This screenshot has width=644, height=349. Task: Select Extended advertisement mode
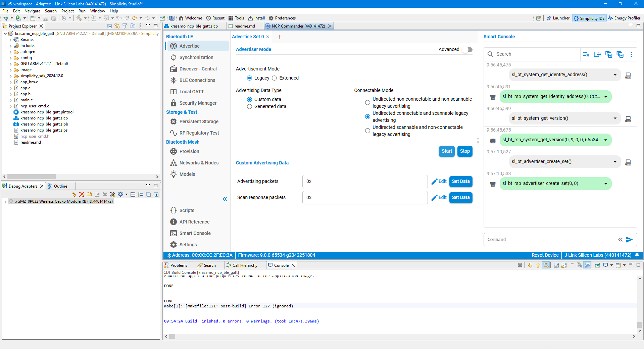click(x=275, y=78)
